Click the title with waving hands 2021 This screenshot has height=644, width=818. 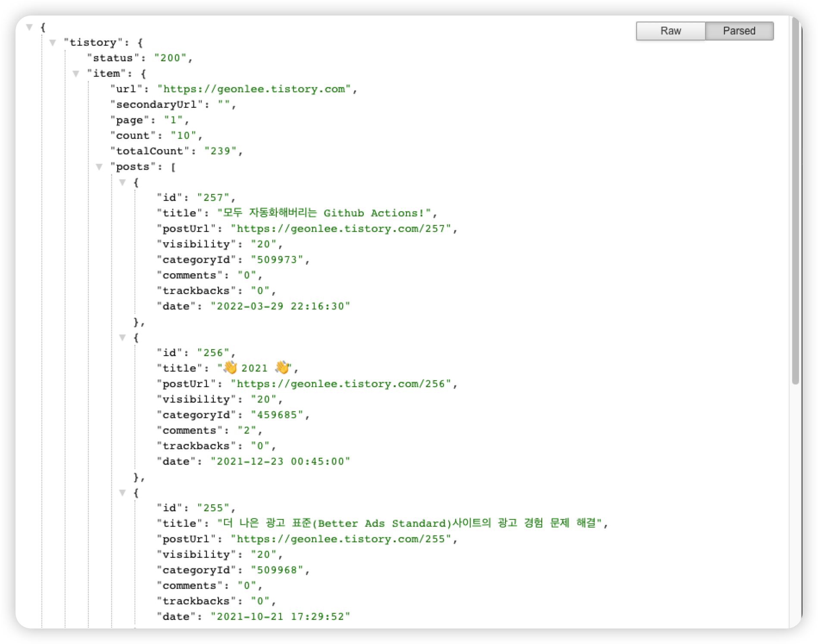(255, 368)
